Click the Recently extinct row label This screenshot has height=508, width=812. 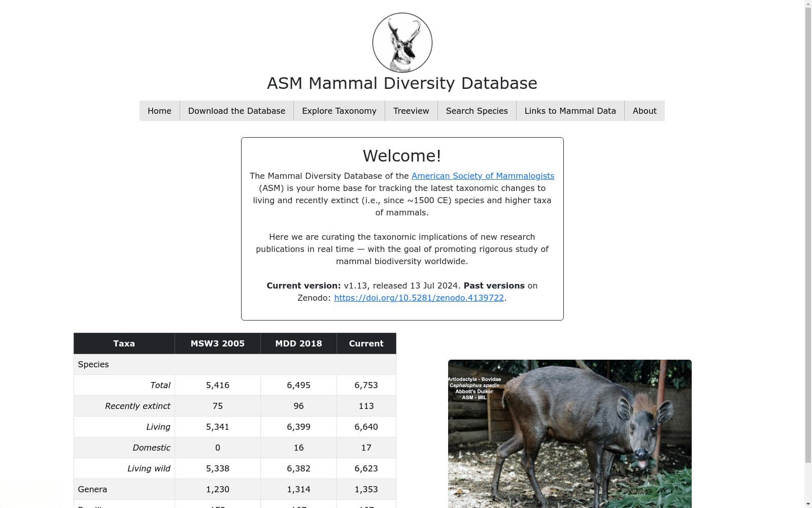pos(138,406)
